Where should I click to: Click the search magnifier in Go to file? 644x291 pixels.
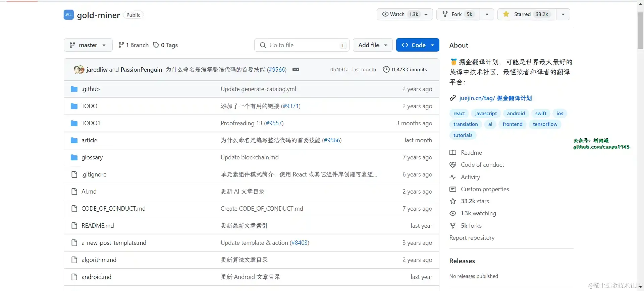263,45
